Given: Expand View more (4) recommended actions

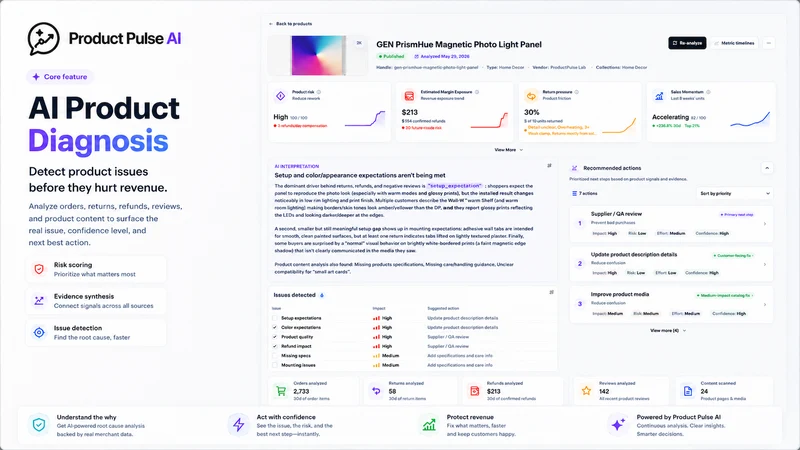Looking at the screenshot, I should tap(668, 331).
